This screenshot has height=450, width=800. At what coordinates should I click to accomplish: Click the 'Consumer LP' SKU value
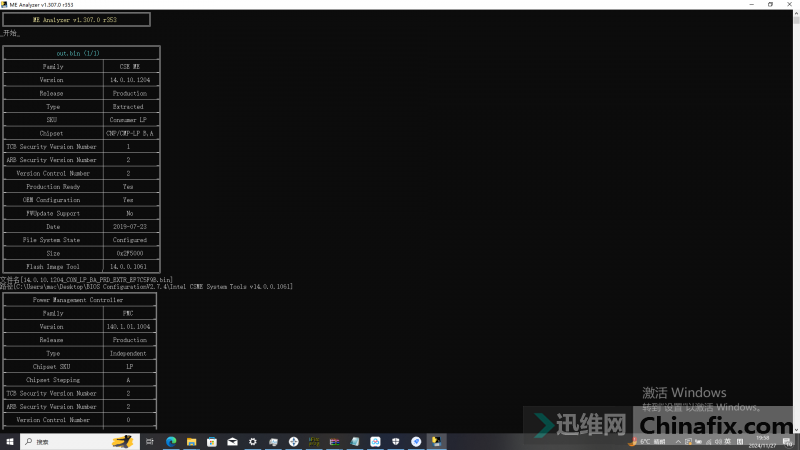(x=128, y=120)
